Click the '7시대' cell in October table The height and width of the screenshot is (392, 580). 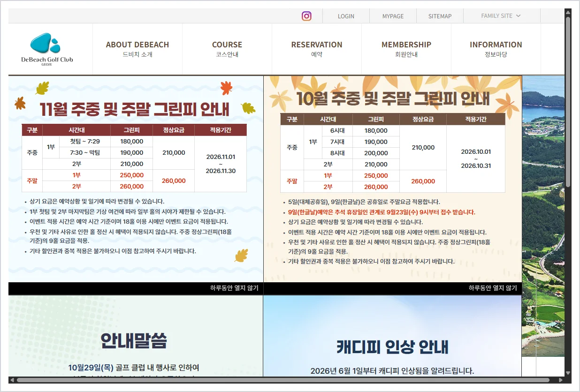[337, 142]
